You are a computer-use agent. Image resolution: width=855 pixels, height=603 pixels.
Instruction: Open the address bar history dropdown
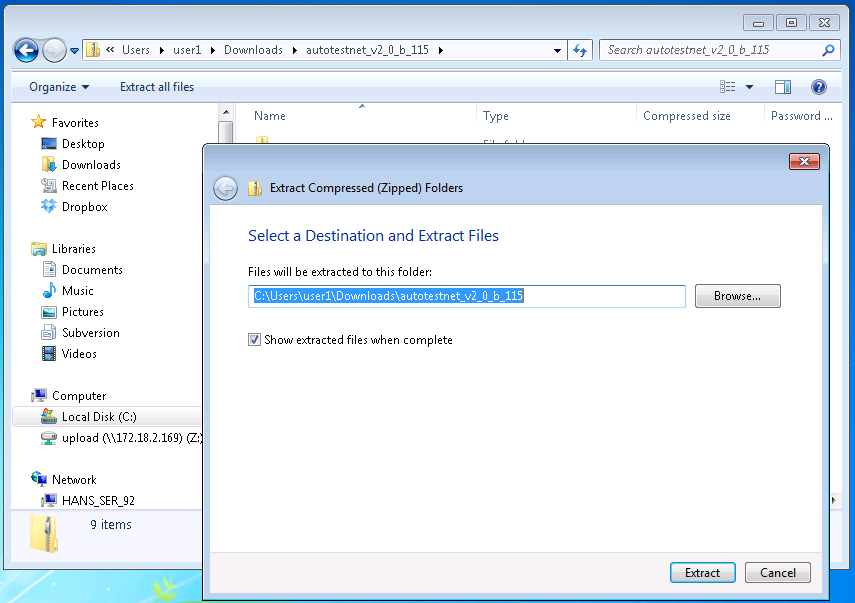[x=558, y=50]
